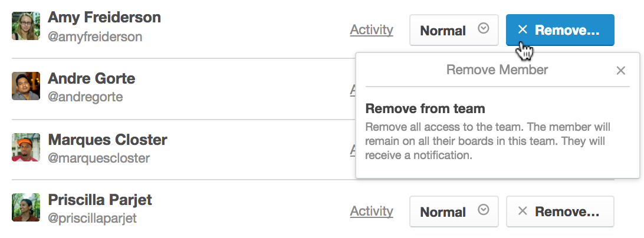Close the Remove Member popup
644x238 pixels.
point(620,71)
